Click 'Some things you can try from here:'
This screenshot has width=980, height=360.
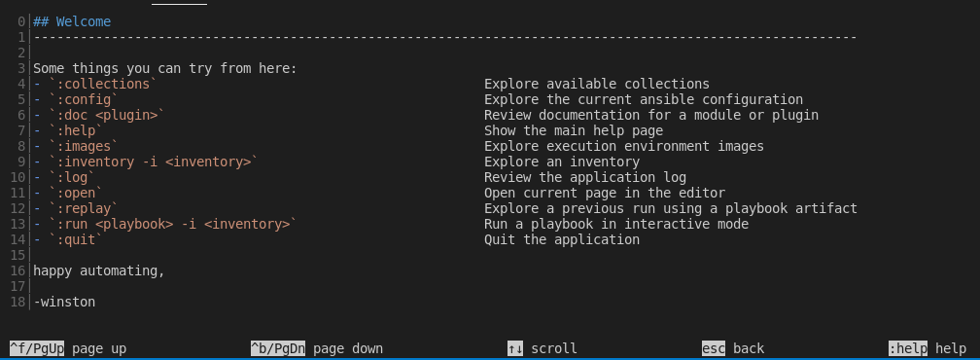165,68
